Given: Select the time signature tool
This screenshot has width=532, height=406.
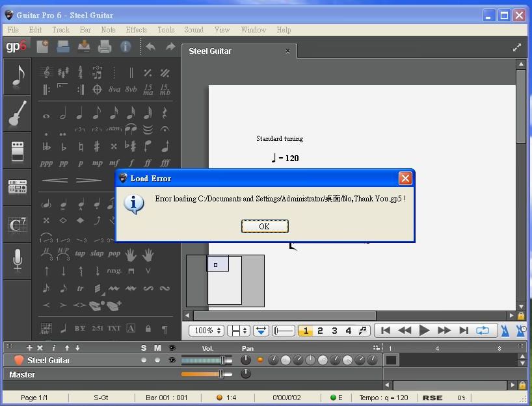Looking at the screenshot, I should [80, 72].
